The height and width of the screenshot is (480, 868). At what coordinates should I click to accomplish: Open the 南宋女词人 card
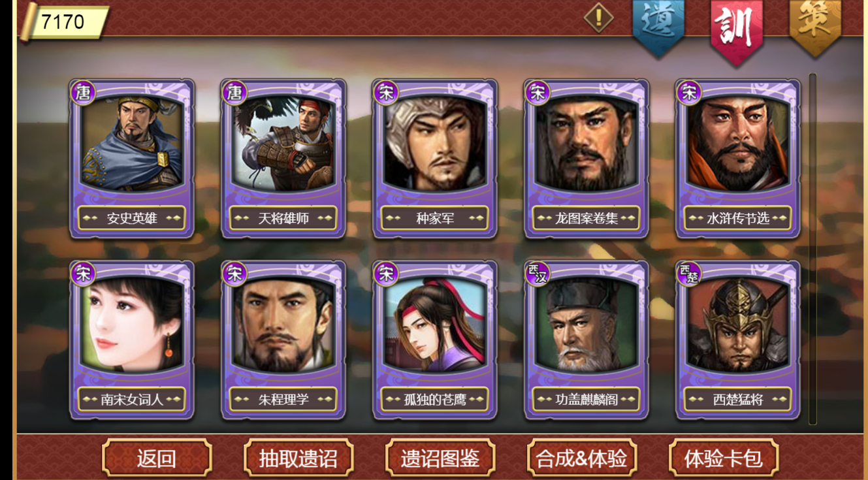tap(132, 340)
